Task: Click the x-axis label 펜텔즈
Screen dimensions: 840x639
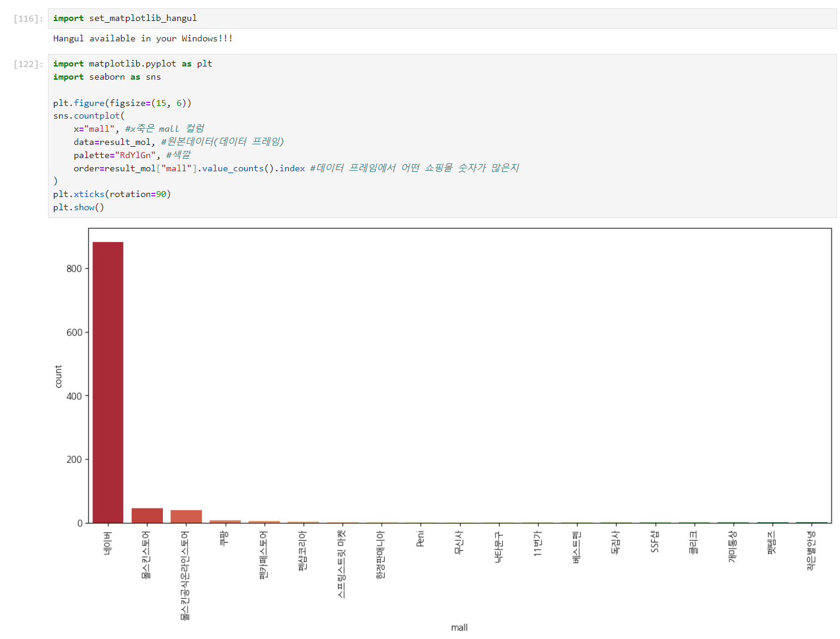Action: [x=772, y=543]
